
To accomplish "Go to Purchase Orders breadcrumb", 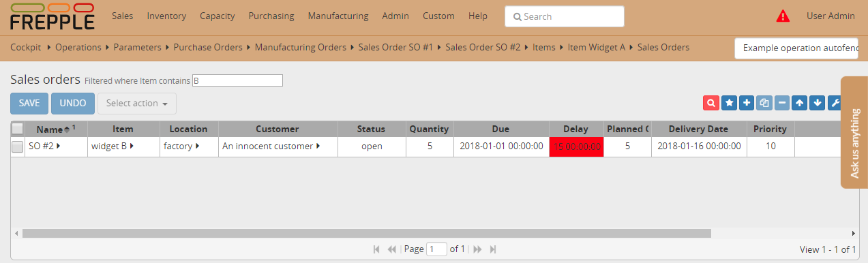I will 208,48.
